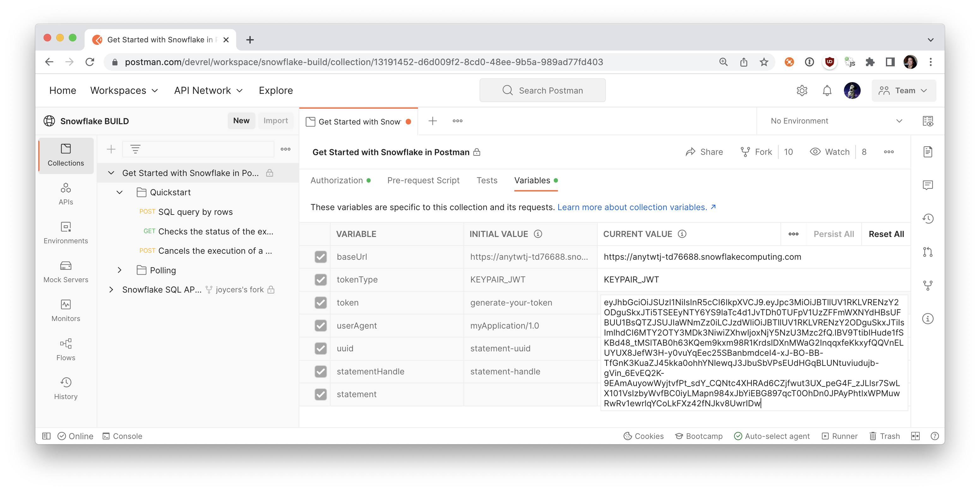The height and width of the screenshot is (491, 980).
Task: Disable the statementHandle variable checkbox
Action: tap(320, 372)
